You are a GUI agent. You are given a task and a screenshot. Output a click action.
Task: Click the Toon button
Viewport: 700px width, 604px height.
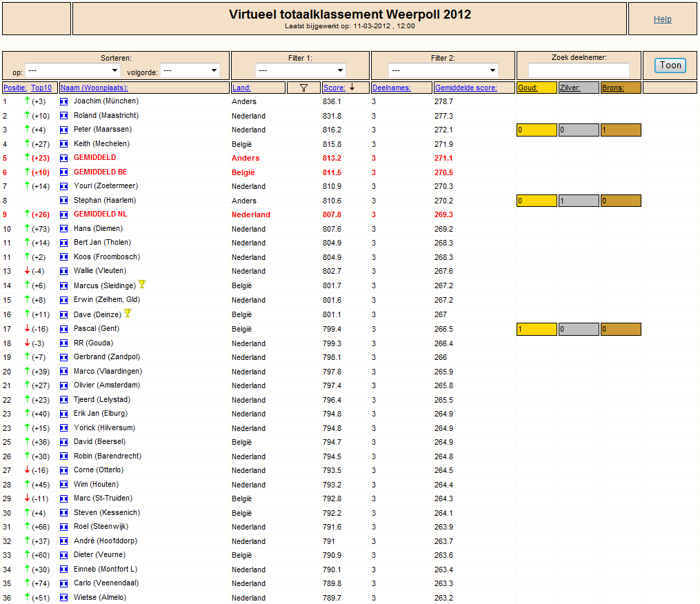pyautogui.click(x=670, y=66)
